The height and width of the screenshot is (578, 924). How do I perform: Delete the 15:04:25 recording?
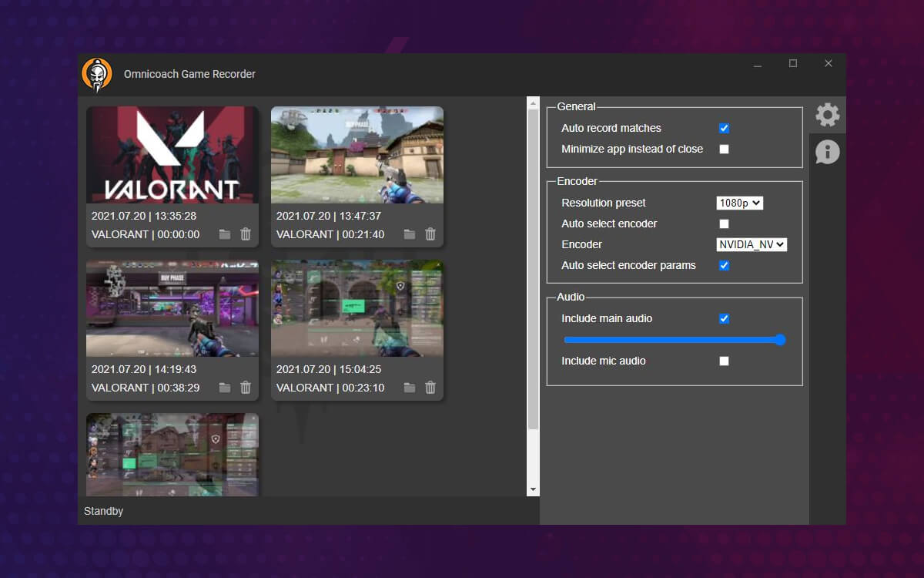pyautogui.click(x=430, y=388)
